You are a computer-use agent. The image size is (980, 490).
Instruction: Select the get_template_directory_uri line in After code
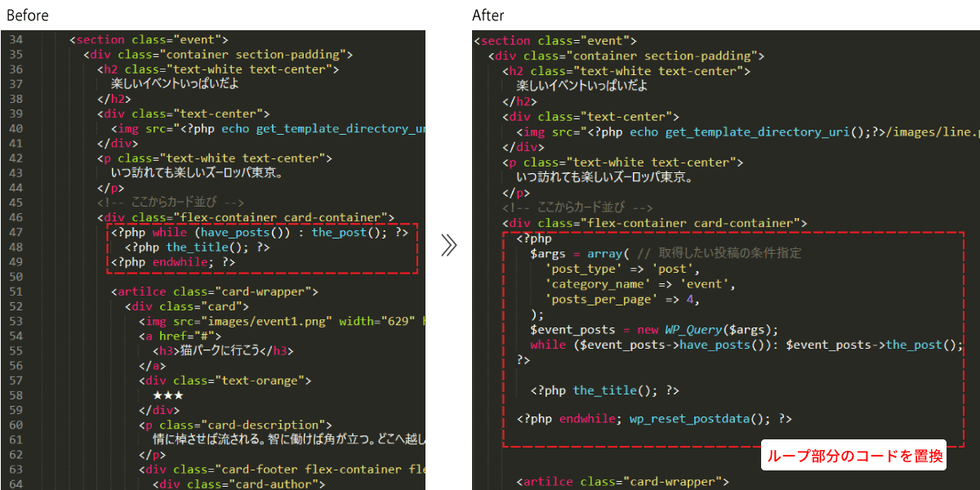(747, 132)
